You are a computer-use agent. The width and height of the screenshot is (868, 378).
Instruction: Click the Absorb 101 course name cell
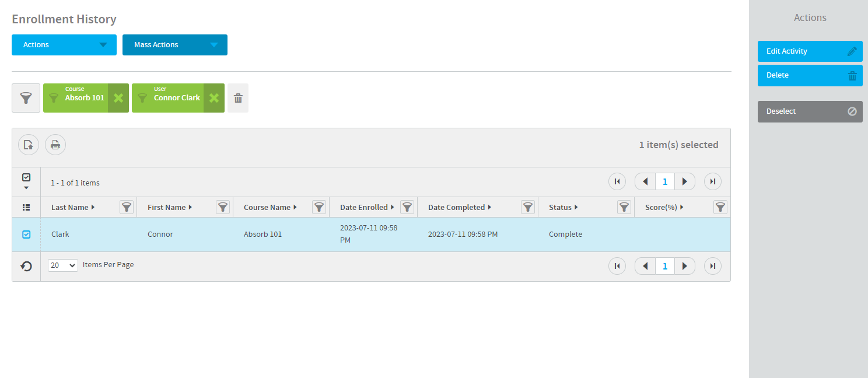tap(262, 235)
